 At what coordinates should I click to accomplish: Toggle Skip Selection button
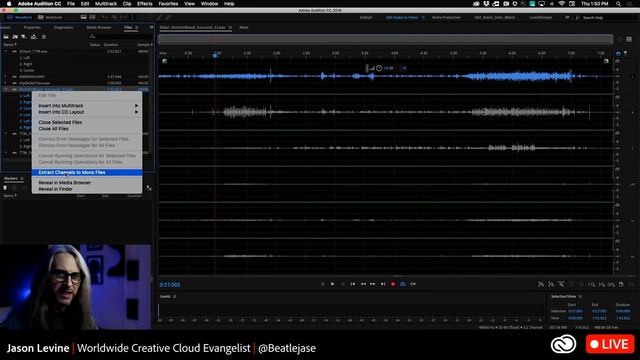[x=413, y=284]
